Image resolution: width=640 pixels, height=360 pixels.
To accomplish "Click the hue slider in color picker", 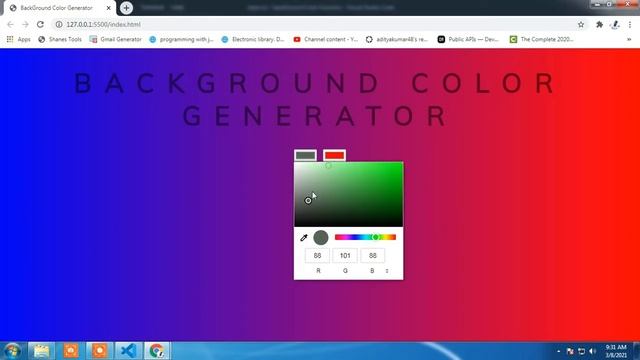I will (x=365, y=237).
